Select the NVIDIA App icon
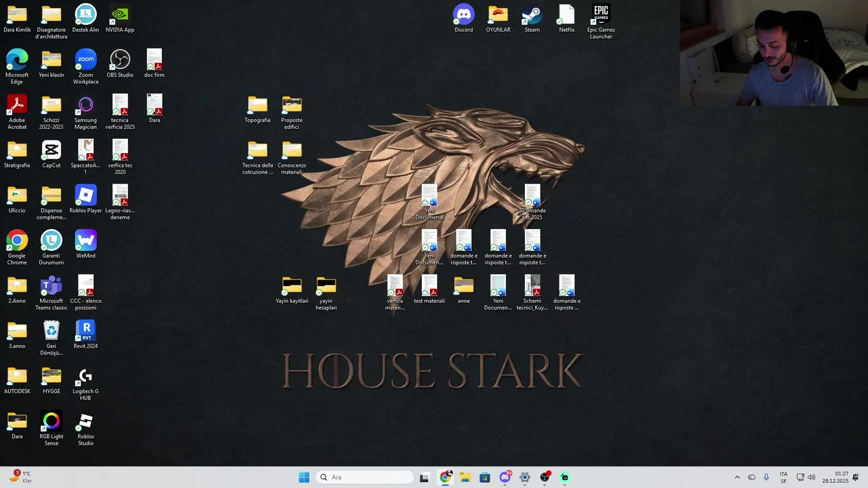 (x=120, y=18)
